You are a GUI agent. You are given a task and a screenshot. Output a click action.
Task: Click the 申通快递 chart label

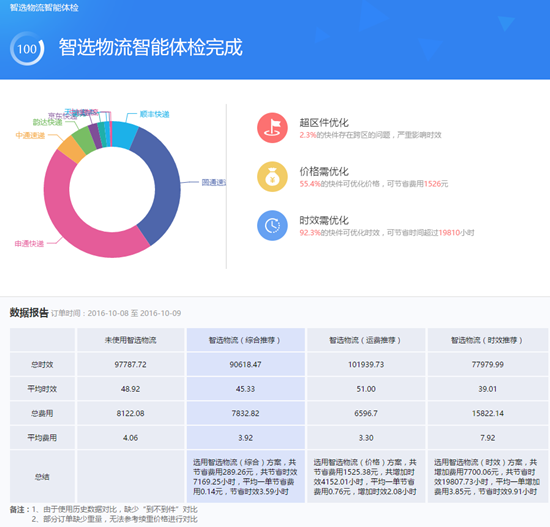[29, 244]
